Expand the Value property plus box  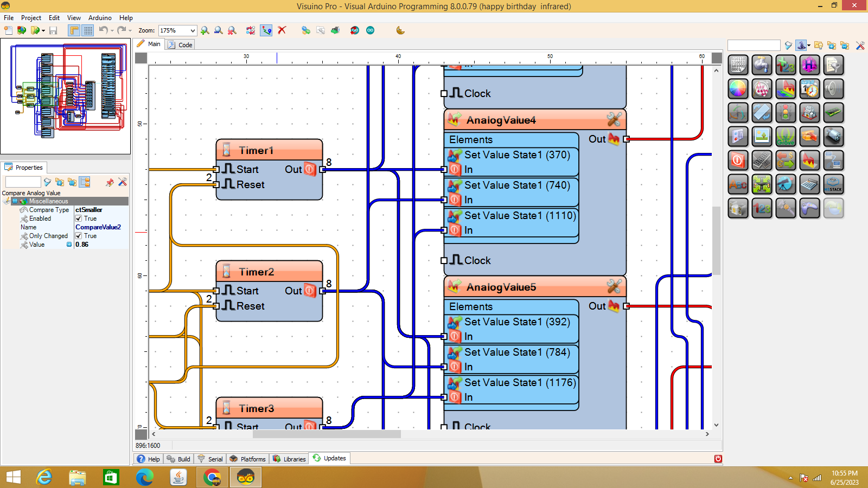69,245
